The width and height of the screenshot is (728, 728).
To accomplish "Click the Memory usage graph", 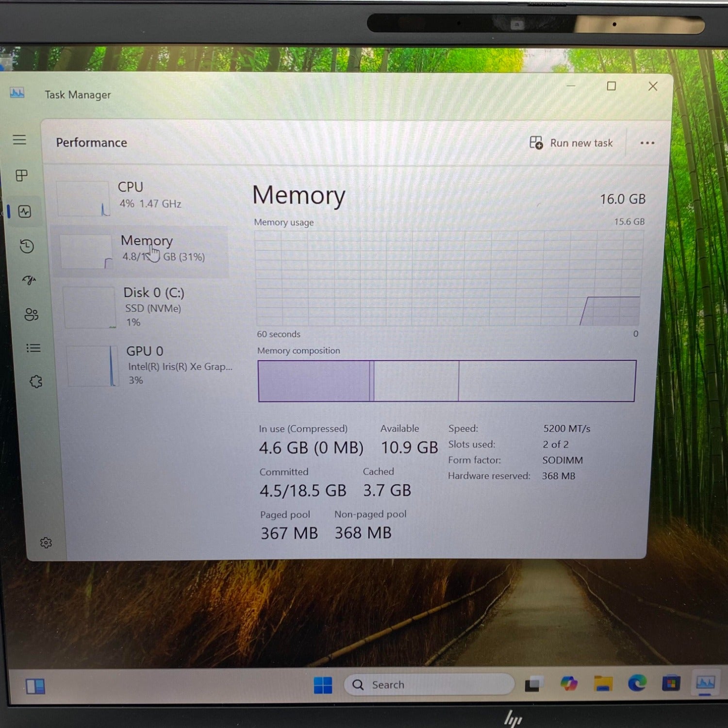I will 449,278.
